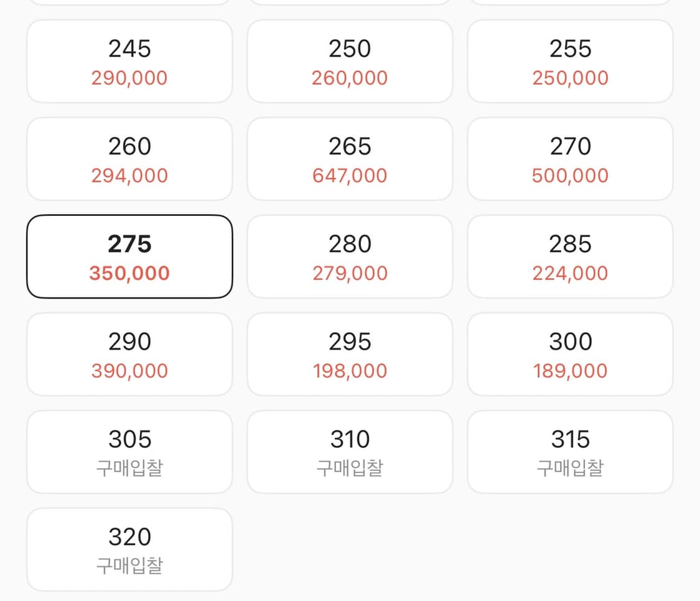Select the 260 size tile
This screenshot has height=601, width=700.
(129, 159)
